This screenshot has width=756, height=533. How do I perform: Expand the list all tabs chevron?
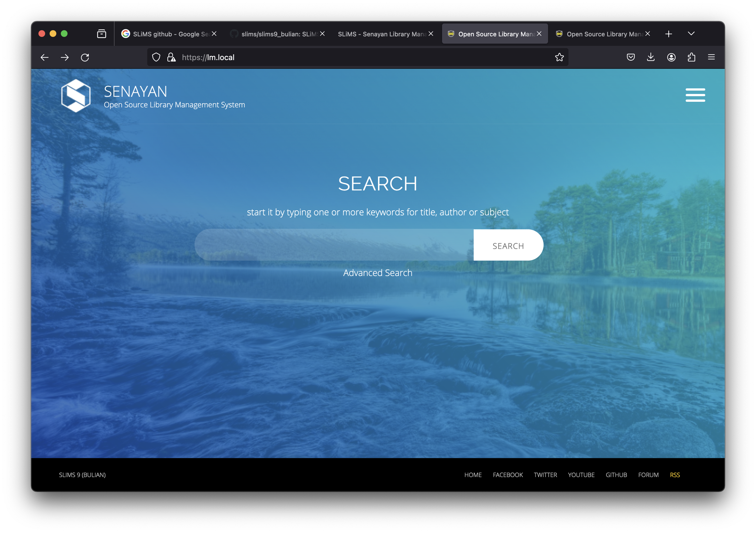(691, 34)
